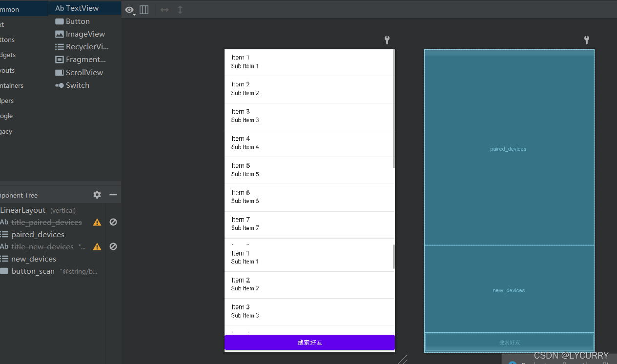Open the Legacy palette category
617x364 pixels.
[24, 131]
